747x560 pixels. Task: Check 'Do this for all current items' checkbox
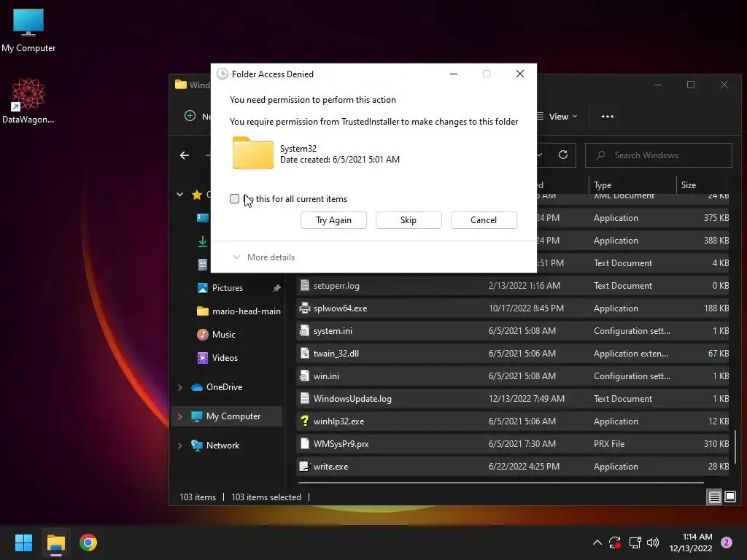(234, 198)
